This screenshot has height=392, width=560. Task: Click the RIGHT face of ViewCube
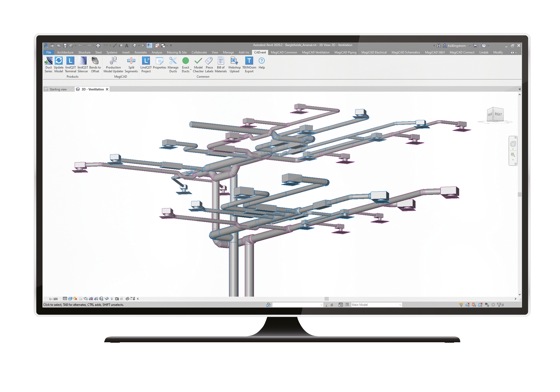click(x=498, y=114)
